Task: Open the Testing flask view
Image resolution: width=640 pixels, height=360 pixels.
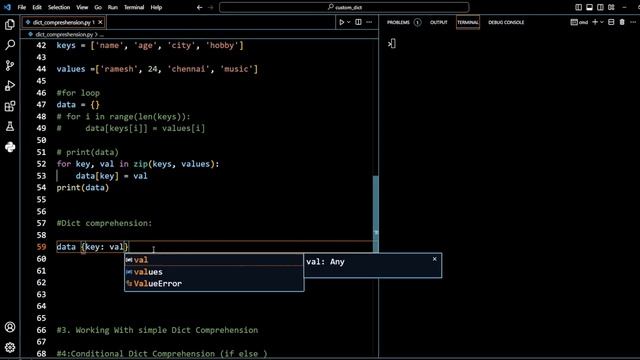Action: [10, 127]
